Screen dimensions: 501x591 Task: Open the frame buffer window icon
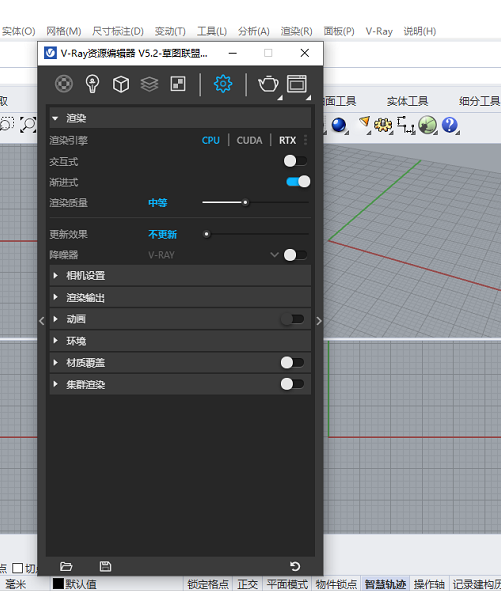click(x=297, y=84)
